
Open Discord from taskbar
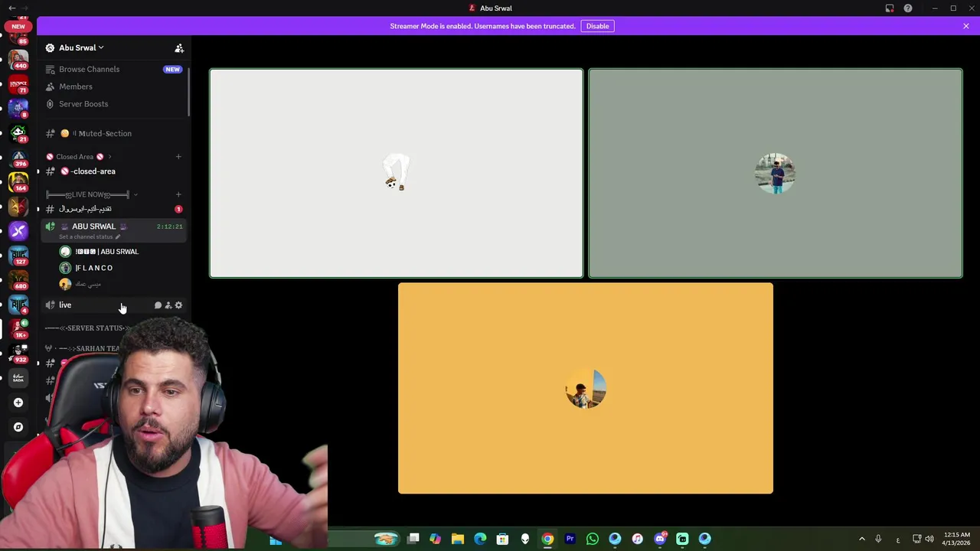[x=660, y=539]
